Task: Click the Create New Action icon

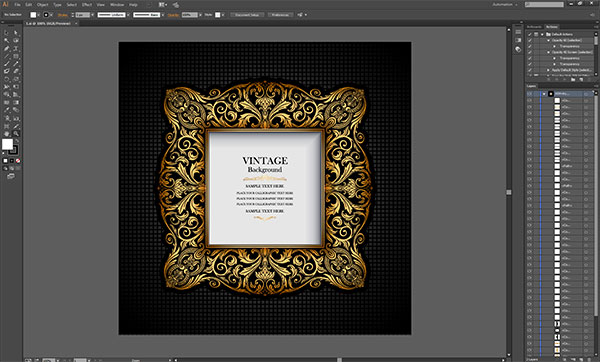Action: tap(580, 80)
